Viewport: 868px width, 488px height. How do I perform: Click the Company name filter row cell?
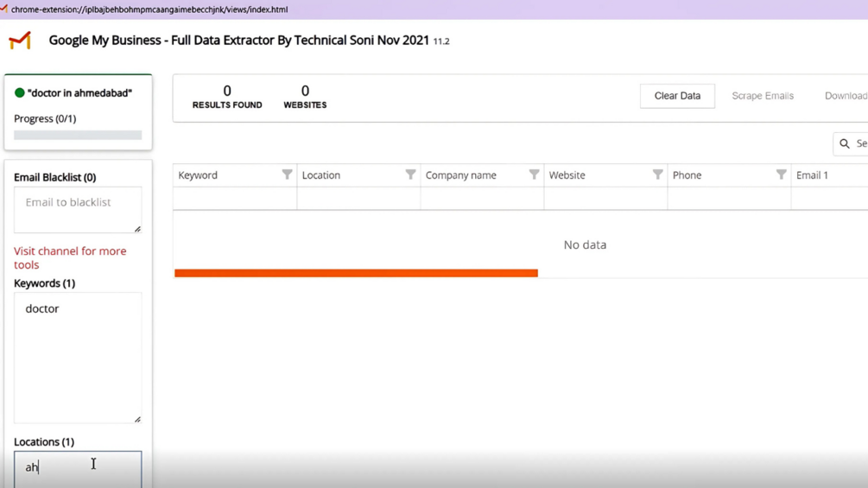click(482, 198)
